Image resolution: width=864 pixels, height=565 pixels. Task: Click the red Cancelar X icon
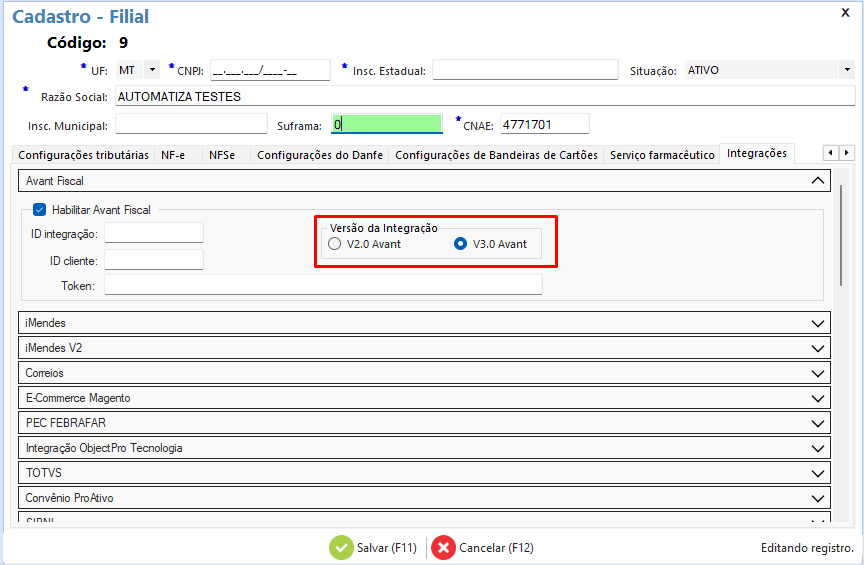(x=443, y=548)
